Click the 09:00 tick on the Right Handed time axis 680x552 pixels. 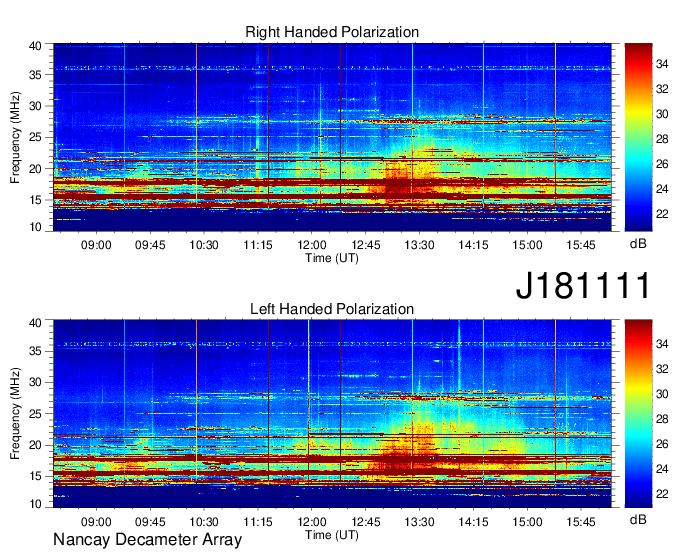pos(96,245)
